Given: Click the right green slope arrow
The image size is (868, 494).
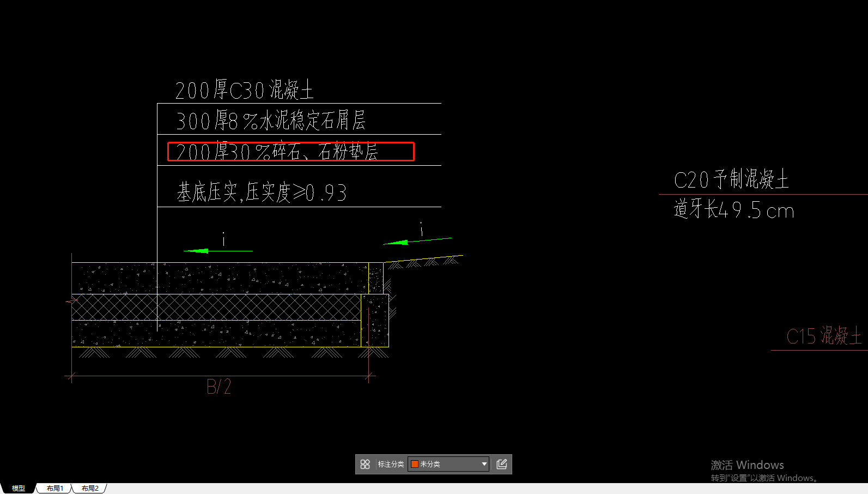Looking at the screenshot, I should point(417,240).
